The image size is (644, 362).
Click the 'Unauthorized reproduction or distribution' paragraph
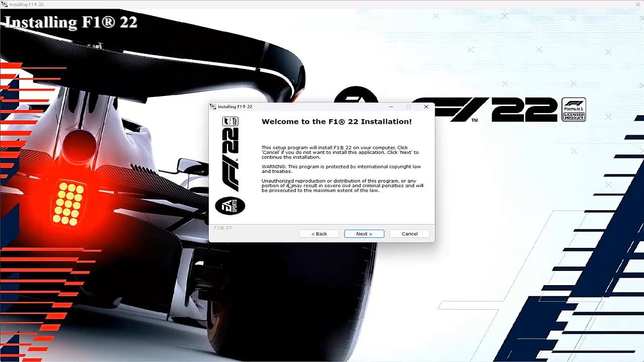click(x=342, y=186)
